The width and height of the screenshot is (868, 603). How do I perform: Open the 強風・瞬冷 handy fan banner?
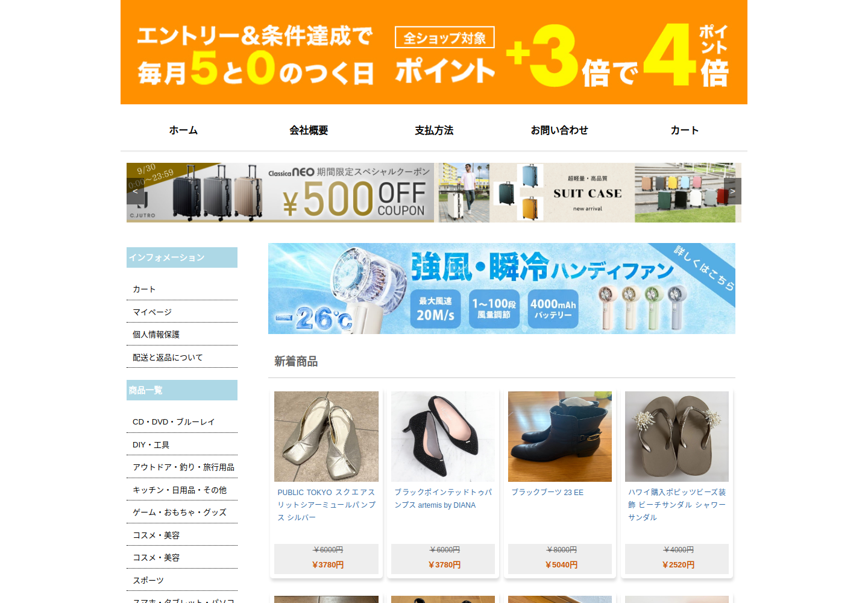click(502, 288)
